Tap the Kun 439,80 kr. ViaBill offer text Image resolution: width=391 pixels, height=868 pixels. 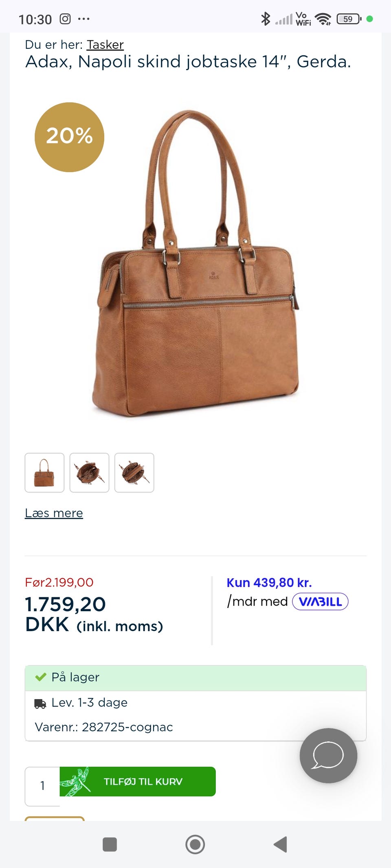click(x=269, y=583)
